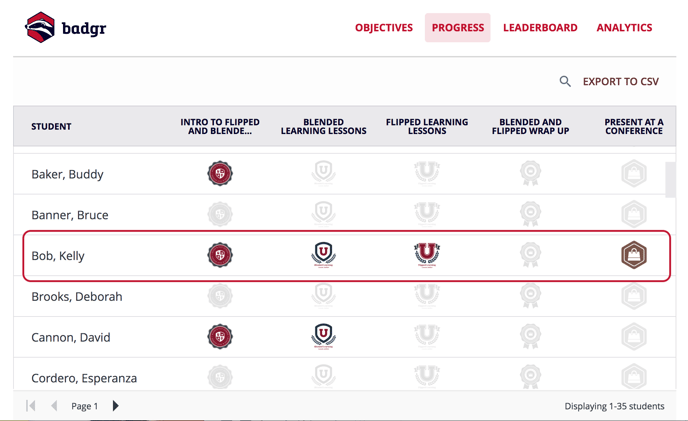Click the Blended Learning Lessons column header
The height and width of the screenshot is (421, 688).
pyautogui.click(x=323, y=126)
